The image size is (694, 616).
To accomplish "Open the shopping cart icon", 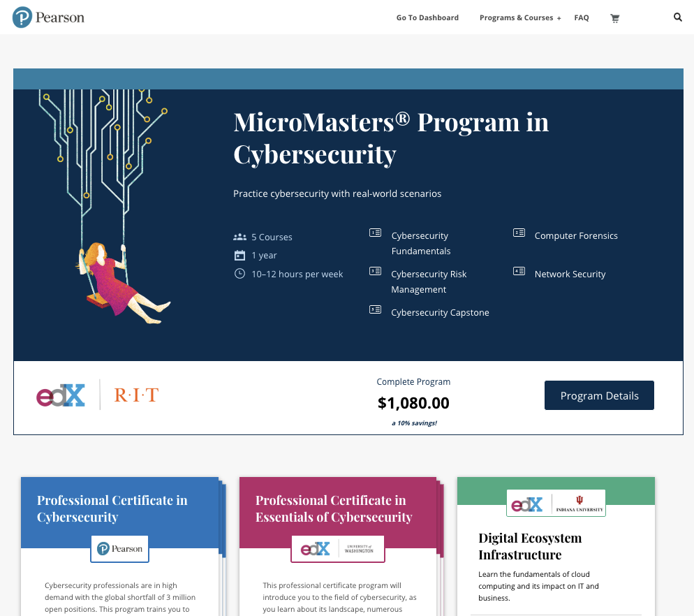I will 615,18.
